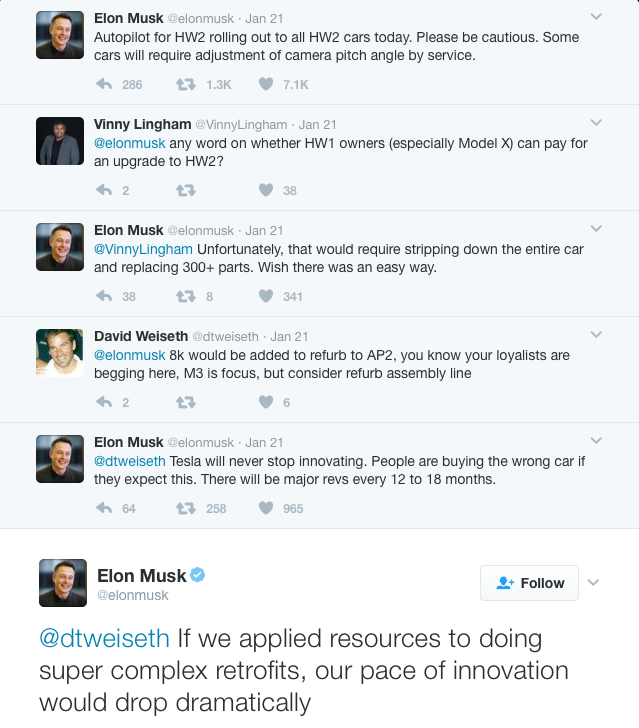Screen dimensions: 639x728
Task: Like the 'Tesla will never stop innovating' tweet
Action: (x=266, y=508)
